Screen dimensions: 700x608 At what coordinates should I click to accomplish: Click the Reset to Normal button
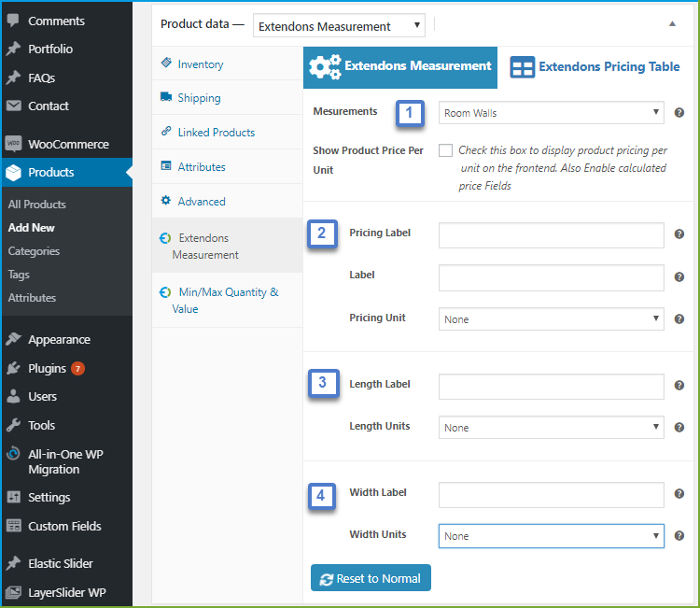tap(371, 578)
